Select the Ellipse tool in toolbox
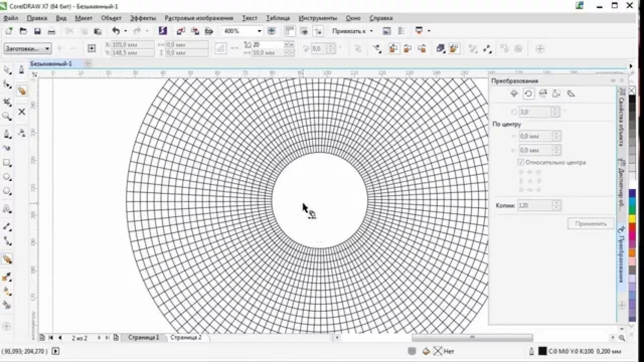Screen dimensions: 644x362 [x=7, y=177]
